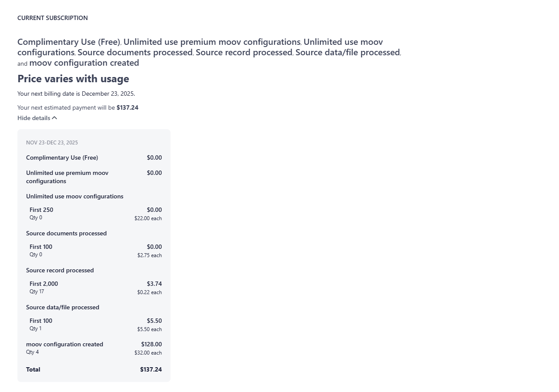Select the Price varies with usage heading

point(73,79)
